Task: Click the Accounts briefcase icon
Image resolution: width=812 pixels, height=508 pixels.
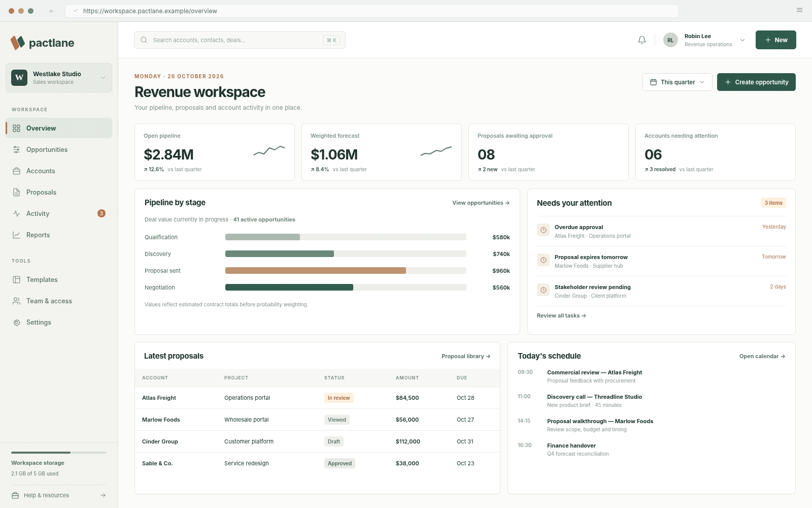Action: (17, 171)
